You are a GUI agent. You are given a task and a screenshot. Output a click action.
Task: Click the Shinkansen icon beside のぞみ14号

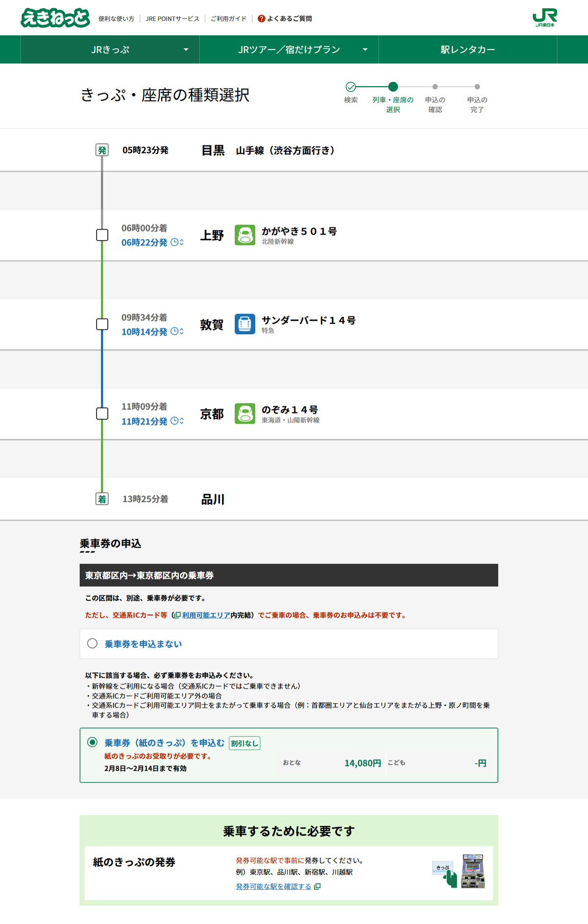[x=245, y=413]
